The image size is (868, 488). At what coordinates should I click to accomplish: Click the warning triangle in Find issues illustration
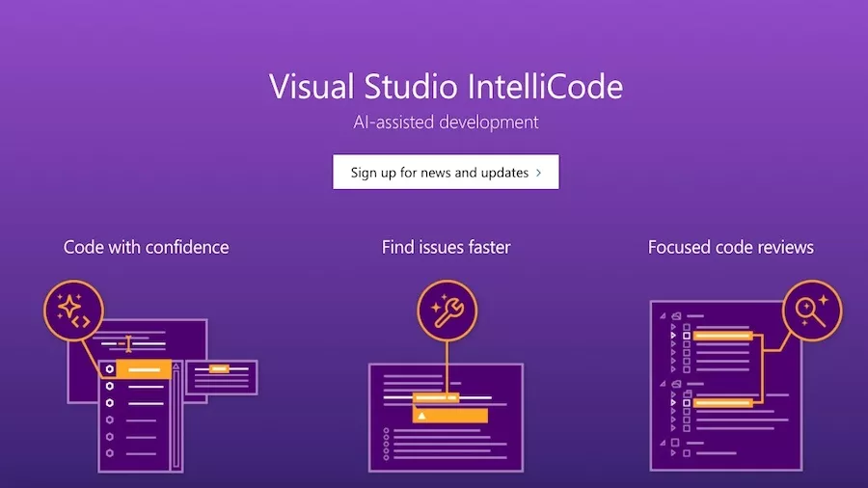(x=421, y=416)
